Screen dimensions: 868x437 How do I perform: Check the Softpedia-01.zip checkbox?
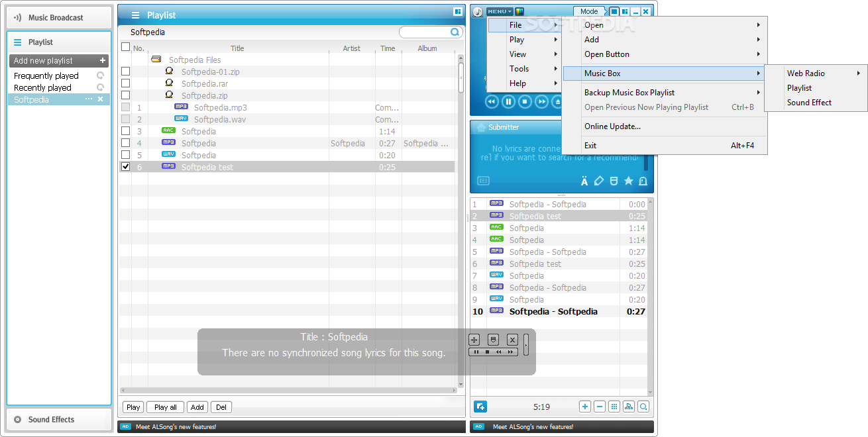tap(126, 72)
